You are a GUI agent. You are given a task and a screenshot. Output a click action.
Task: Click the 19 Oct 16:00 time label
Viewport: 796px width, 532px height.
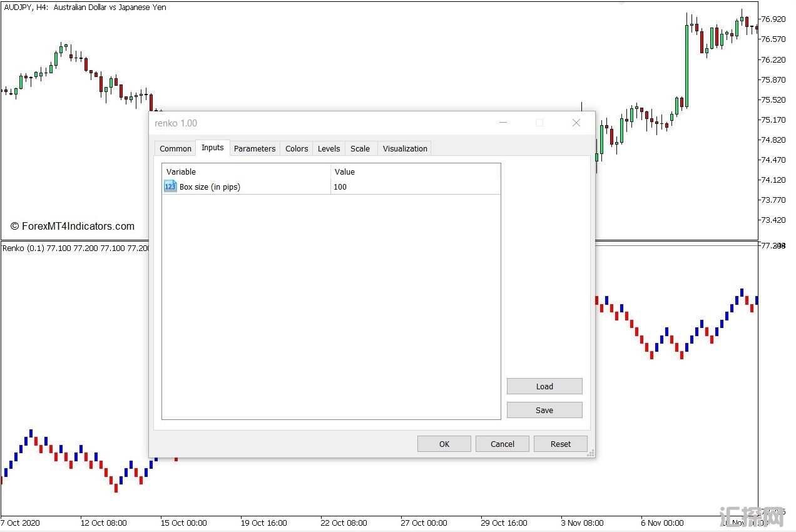tap(264, 523)
